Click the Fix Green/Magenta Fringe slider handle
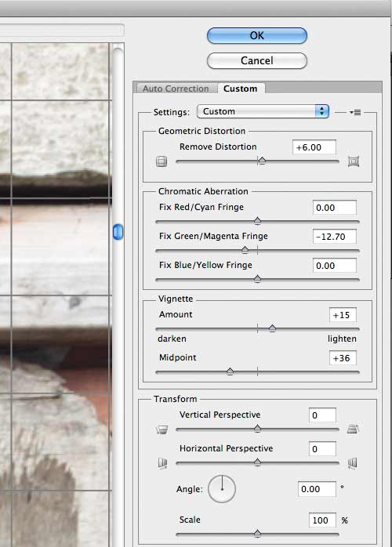The height and width of the screenshot is (547, 392). pyautogui.click(x=245, y=250)
